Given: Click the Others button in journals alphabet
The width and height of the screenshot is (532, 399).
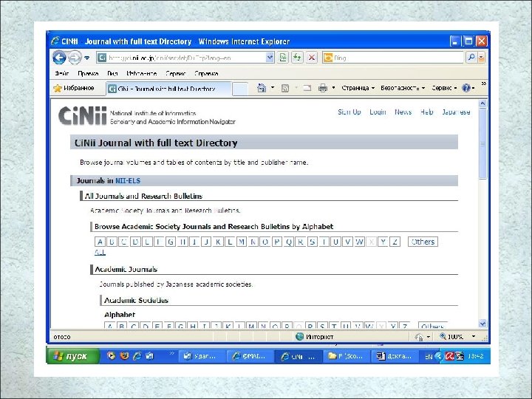Looking at the screenshot, I should click(x=423, y=242).
